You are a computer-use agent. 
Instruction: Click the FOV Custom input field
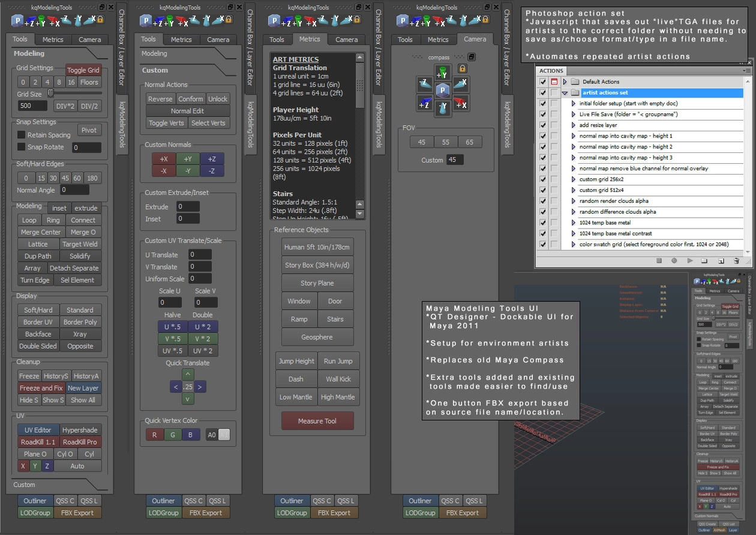455,160
